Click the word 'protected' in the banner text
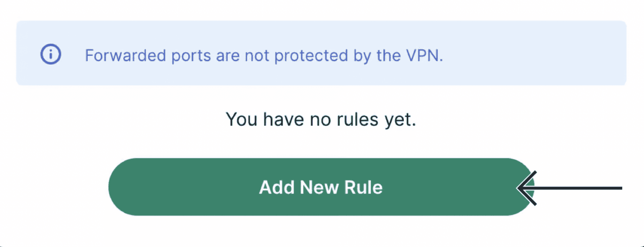The height and width of the screenshot is (247, 644). coord(311,56)
